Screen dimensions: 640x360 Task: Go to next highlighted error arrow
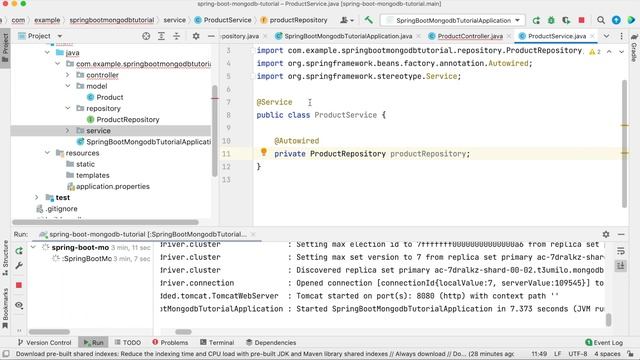621,52
